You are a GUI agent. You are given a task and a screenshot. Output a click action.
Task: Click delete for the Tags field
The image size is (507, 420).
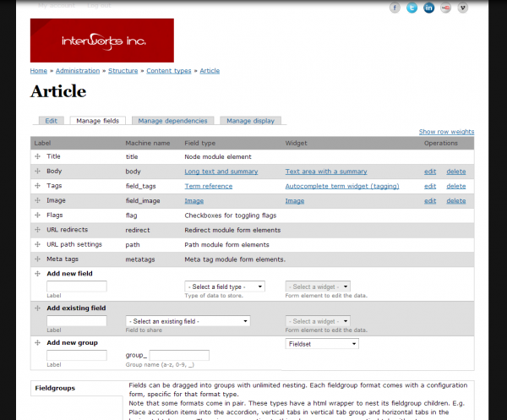tap(456, 186)
